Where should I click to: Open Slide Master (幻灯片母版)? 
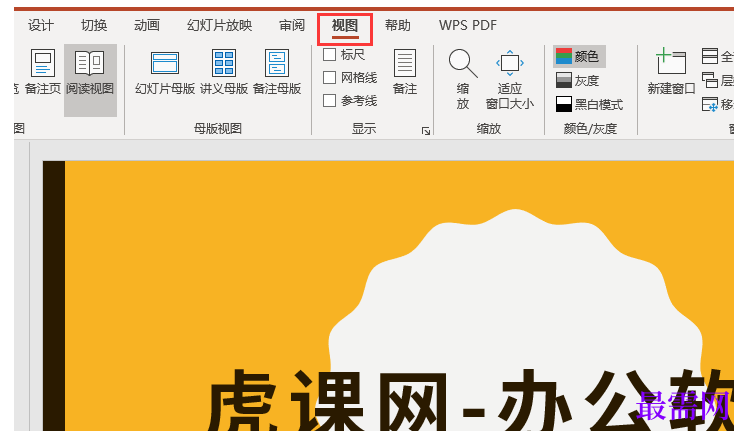point(165,73)
